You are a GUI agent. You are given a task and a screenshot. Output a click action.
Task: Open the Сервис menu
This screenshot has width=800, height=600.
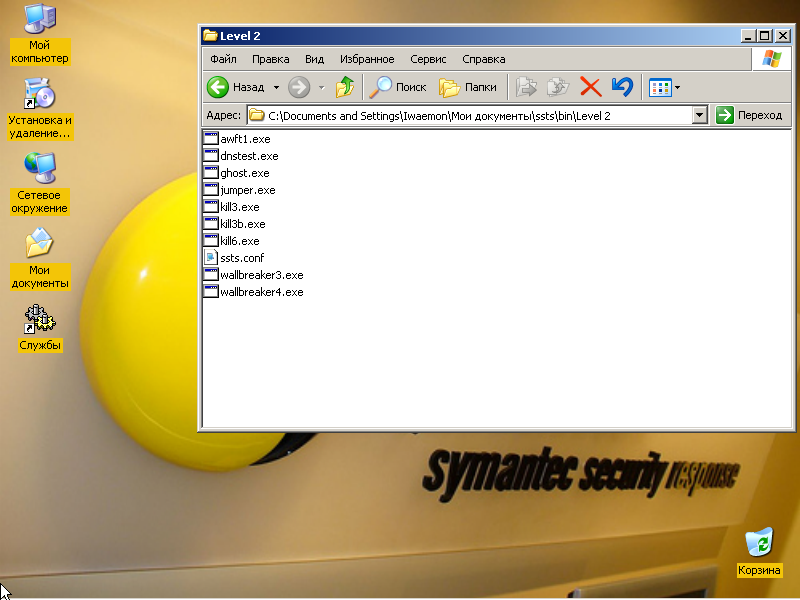(x=428, y=59)
